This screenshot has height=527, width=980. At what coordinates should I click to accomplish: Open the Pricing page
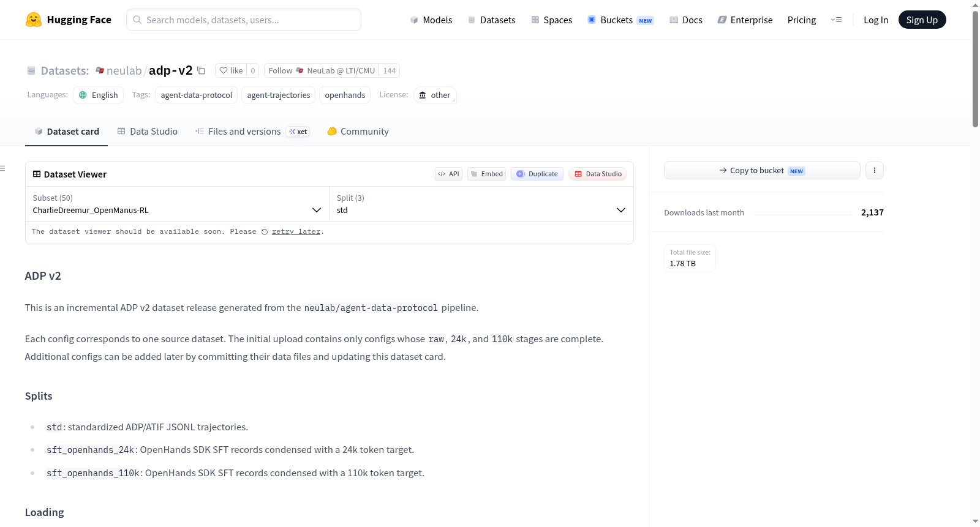click(802, 20)
